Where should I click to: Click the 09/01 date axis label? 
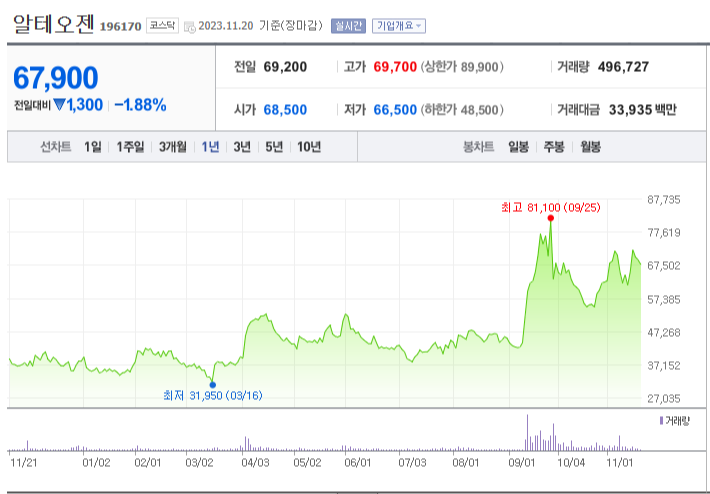[521, 463]
